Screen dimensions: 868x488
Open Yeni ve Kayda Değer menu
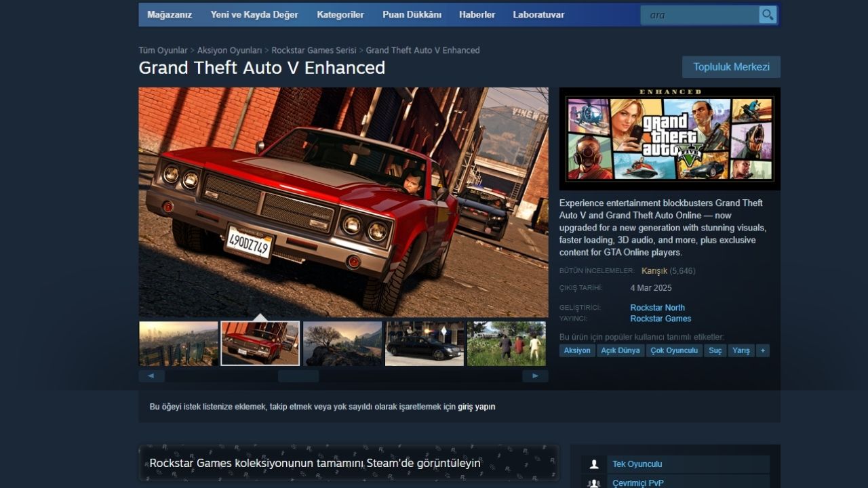pyautogui.click(x=254, y=14)
